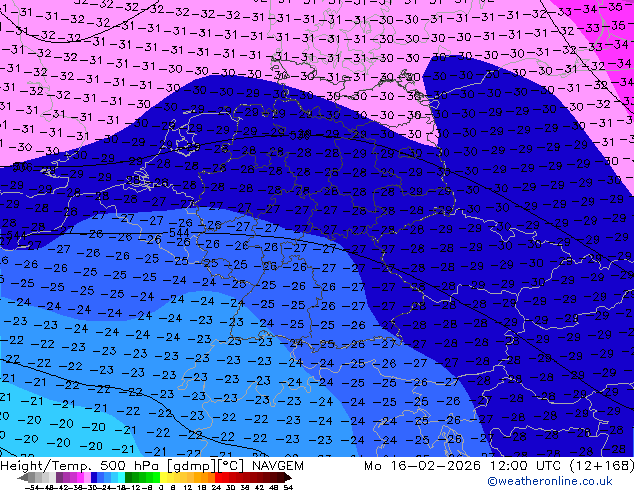Image resolution: width=634 pixels, height=490 pixels.
Task: Pick the cyan legend swatch near -18
Action: point(121,478)
